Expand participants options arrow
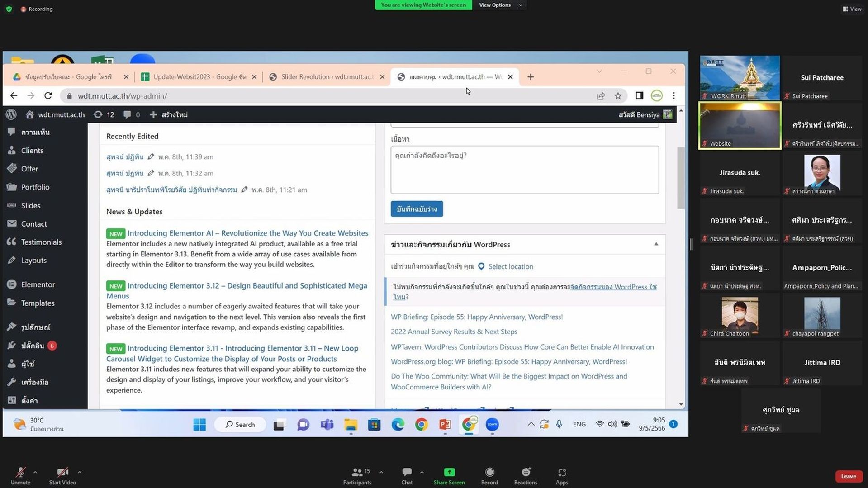The image size is (868, 488). tap(381, 472)
